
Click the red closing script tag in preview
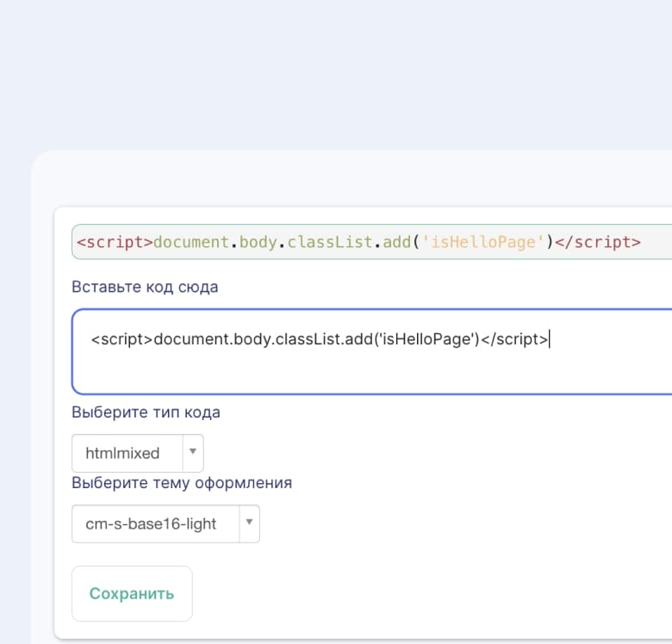(x=598, y=242)
